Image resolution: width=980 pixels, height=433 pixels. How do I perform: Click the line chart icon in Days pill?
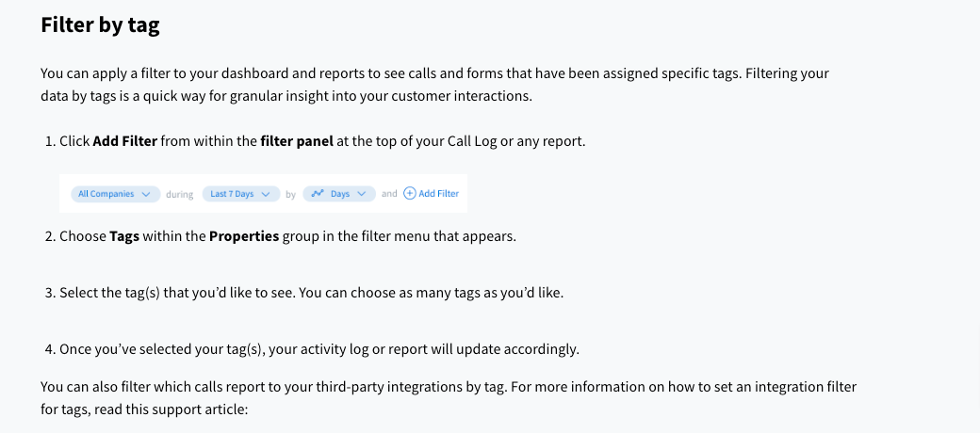pyautogui.click(x=318, y=193)
